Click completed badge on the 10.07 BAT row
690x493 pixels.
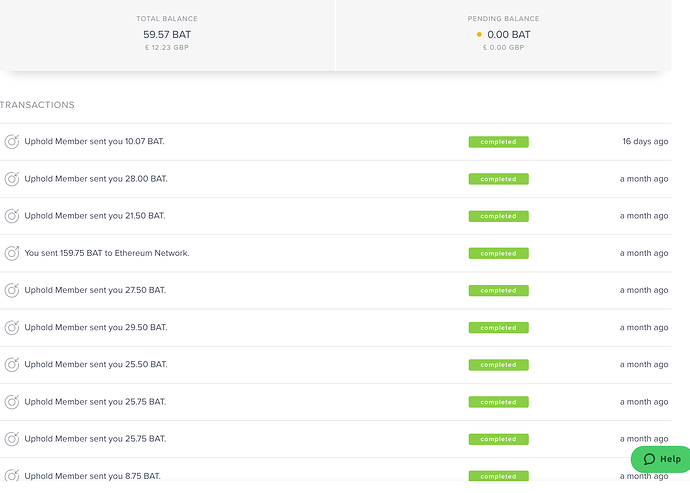tap(498, 142)
